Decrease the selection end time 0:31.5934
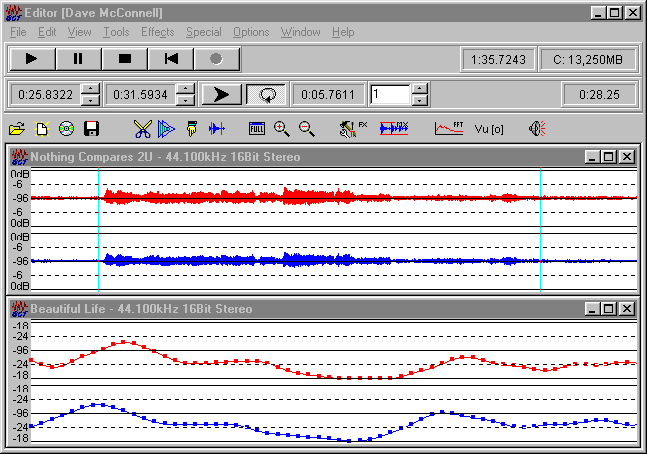This screenshot has width=647, height=454. point(184,100)
